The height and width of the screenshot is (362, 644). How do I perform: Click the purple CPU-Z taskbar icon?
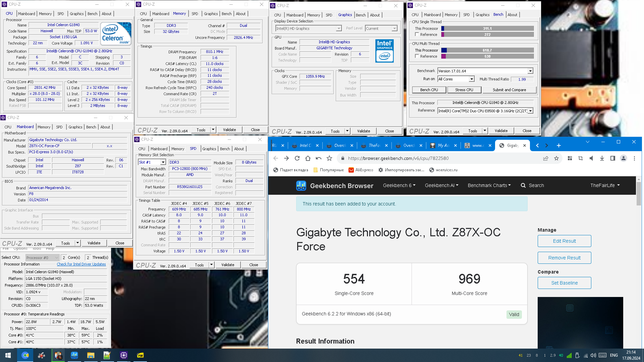point(123,355)
